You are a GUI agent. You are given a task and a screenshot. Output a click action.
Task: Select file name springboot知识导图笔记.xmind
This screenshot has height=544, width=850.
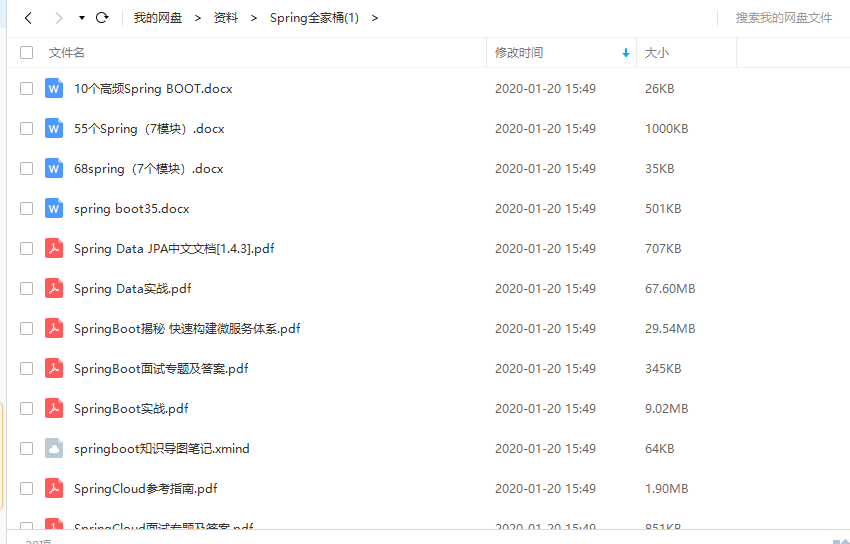coord(162,449)
